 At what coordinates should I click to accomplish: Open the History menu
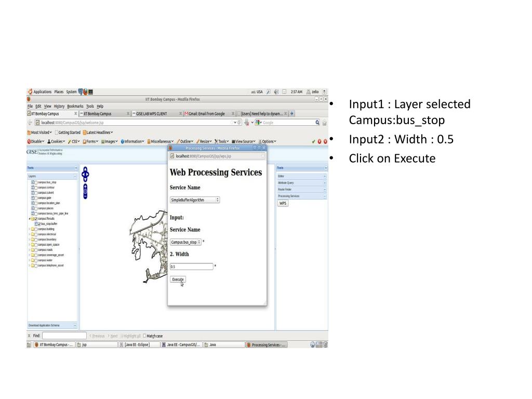59,106
